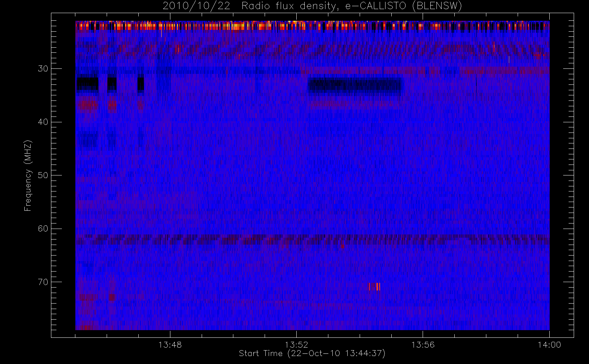Click the 40 frequency tick label
The width and height of the screenshot is (589, 364).
43,122
